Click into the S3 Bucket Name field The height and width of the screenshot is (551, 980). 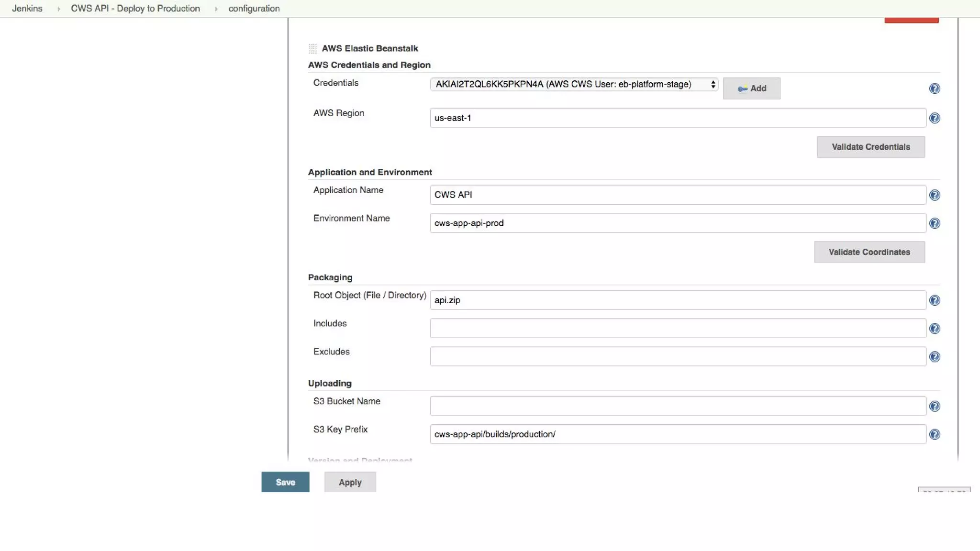[x=678, y=406]
